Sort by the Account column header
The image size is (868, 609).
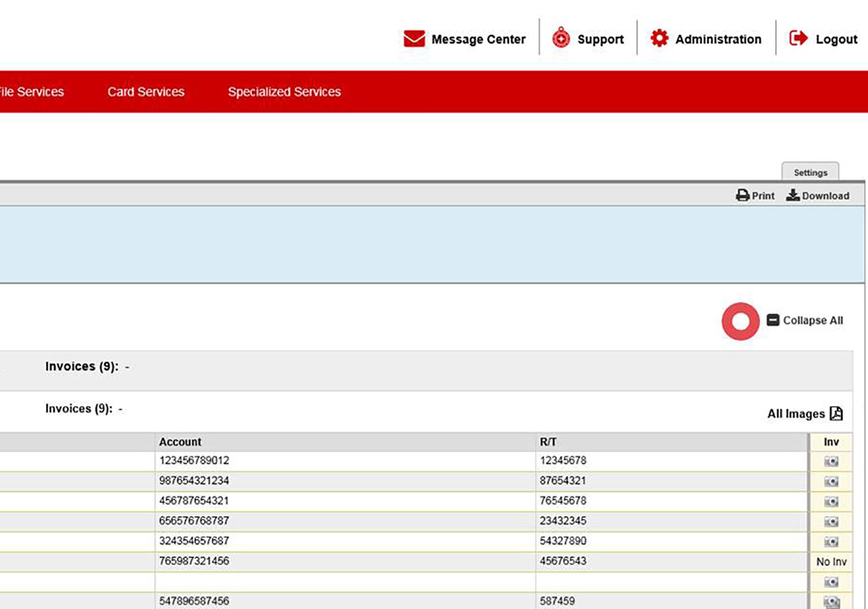tap(180, 442)
